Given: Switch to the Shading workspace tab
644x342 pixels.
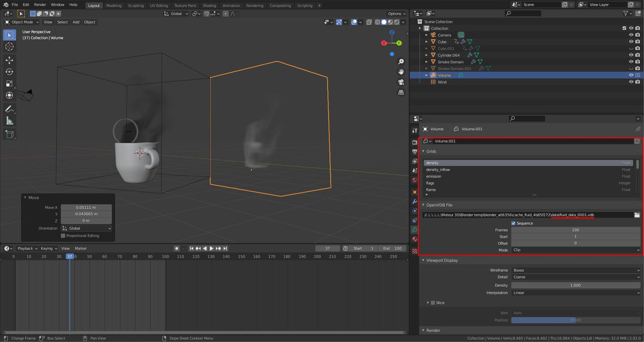Looking at the screenshot, I should point(209,5).
